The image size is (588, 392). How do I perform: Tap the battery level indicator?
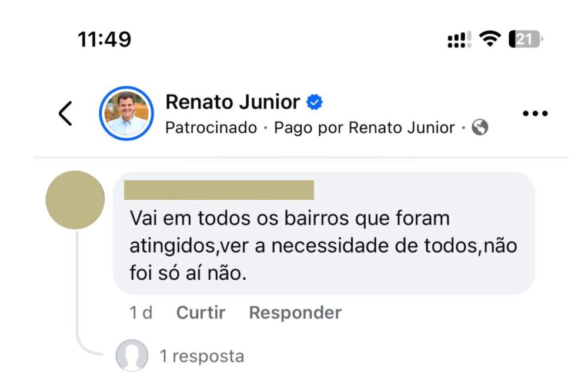pos(525,39)
